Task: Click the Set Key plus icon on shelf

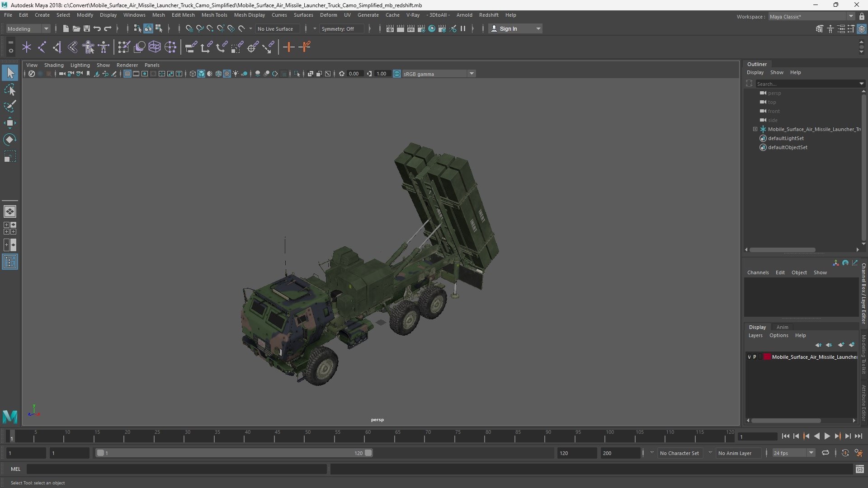Action: [288, 47]
